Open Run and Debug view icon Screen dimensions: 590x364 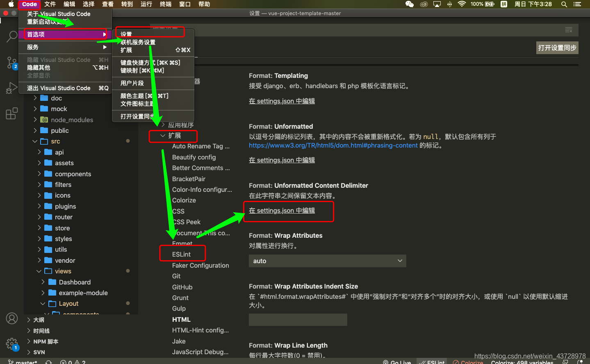[12, 88]
